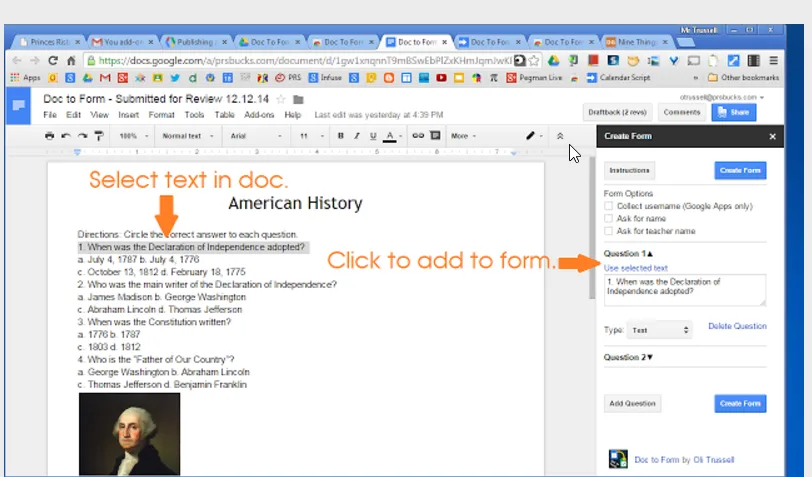Screen dimensions: 812x477
Task: Click the Print icon in toolbar
Action: pos(49,136)
